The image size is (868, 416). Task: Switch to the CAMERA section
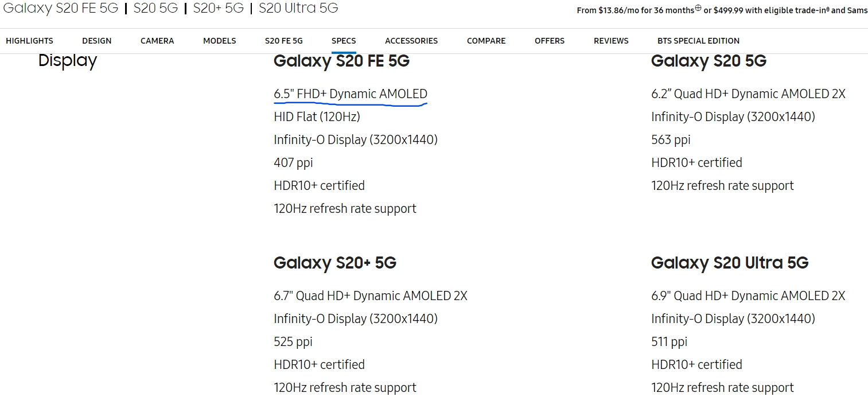coord(157,41)
